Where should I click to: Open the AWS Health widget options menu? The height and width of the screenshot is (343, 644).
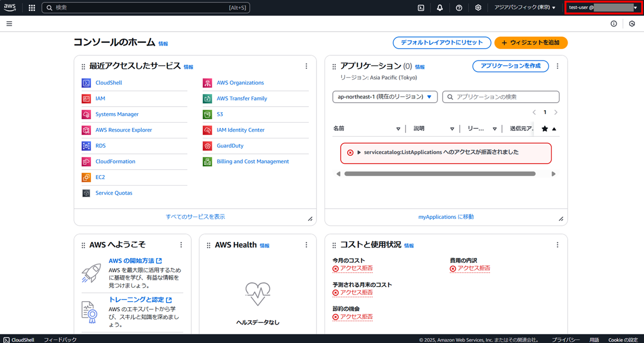pyautogui.click(x=306, y=245)
